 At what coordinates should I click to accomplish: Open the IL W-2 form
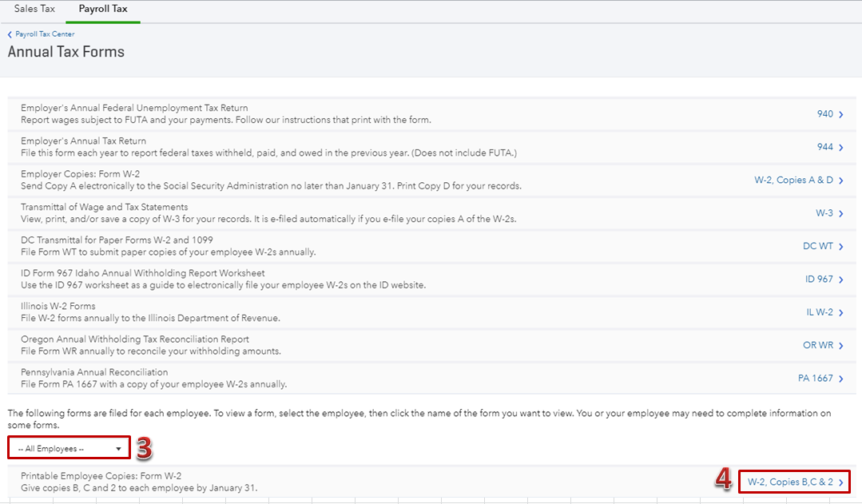(820, 312)
